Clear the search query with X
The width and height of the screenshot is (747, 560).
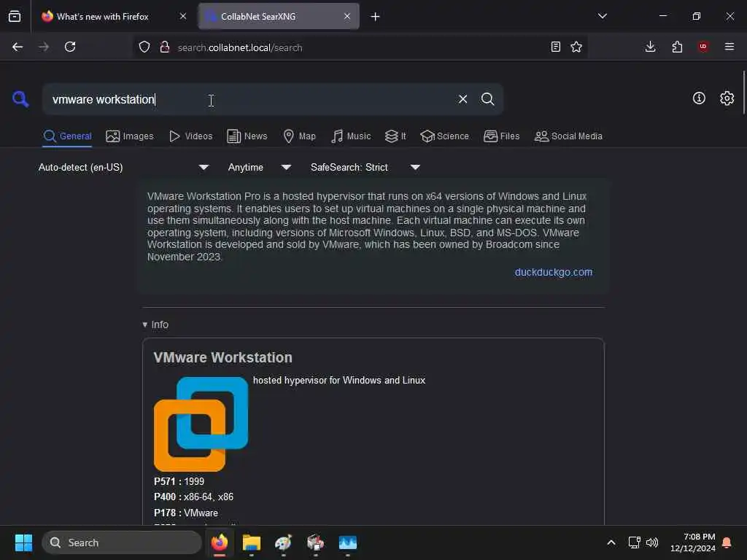pyautogui.click(x=462, y=99)
